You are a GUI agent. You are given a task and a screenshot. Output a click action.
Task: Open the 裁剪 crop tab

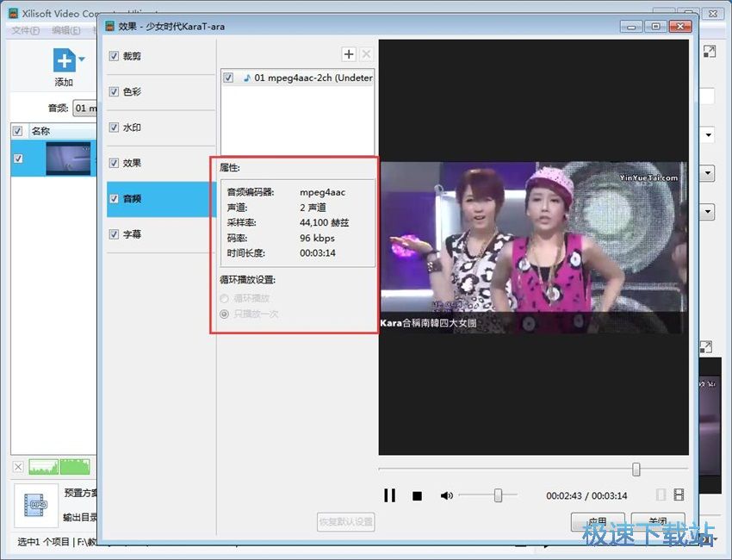pyautogui.click(x=161, y=56)
